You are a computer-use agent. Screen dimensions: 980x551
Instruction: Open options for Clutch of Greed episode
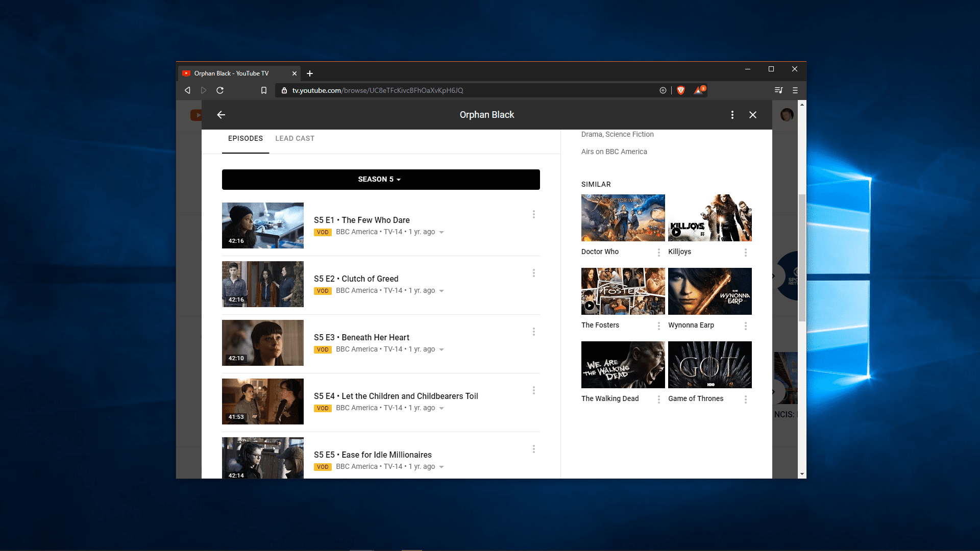(534, 273)
